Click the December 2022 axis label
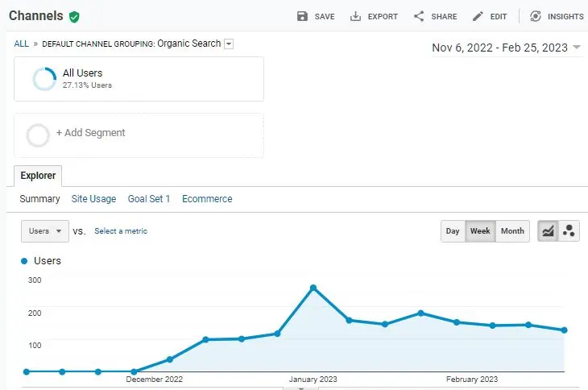 (x=154, y=380)
